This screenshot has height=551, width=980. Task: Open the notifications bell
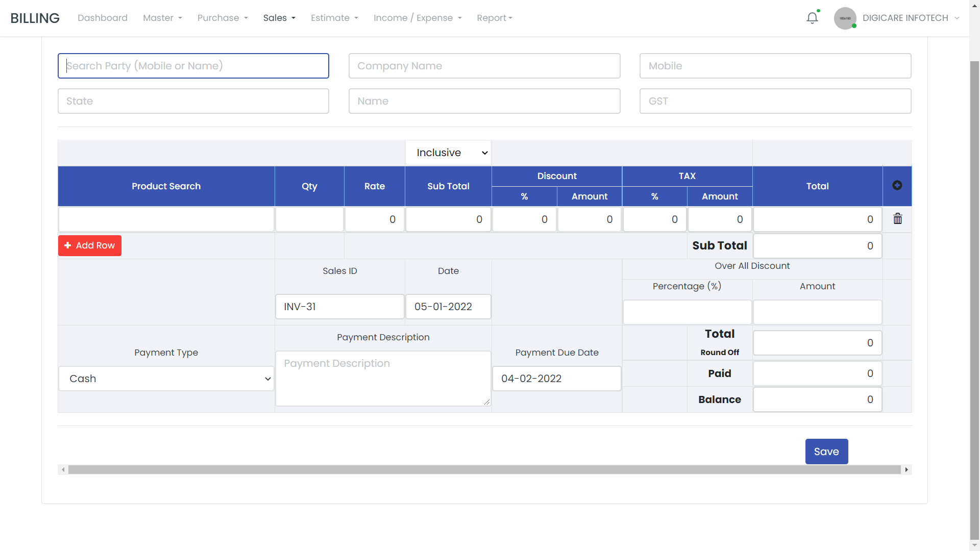pyautogui.click(x=812, y=18)
